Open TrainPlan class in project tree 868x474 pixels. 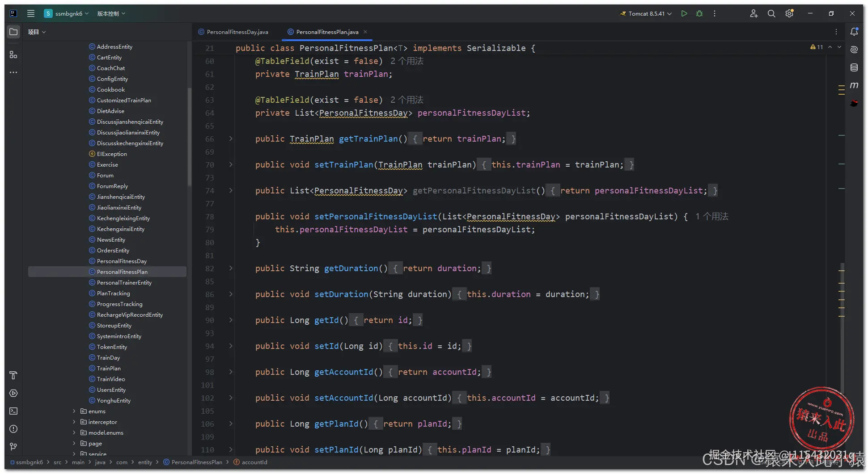(x=109, y=368)
